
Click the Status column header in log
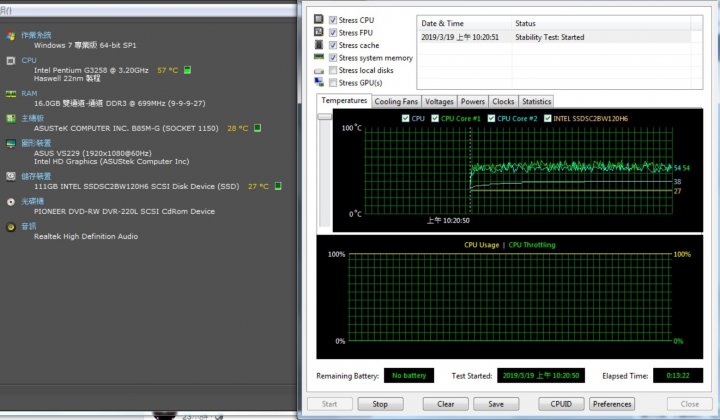click(601, 23)
